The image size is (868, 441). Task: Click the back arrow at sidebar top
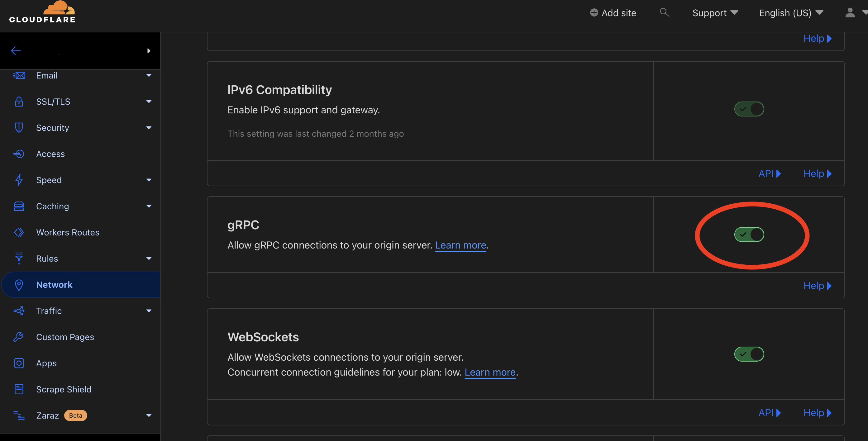(16, 50)
